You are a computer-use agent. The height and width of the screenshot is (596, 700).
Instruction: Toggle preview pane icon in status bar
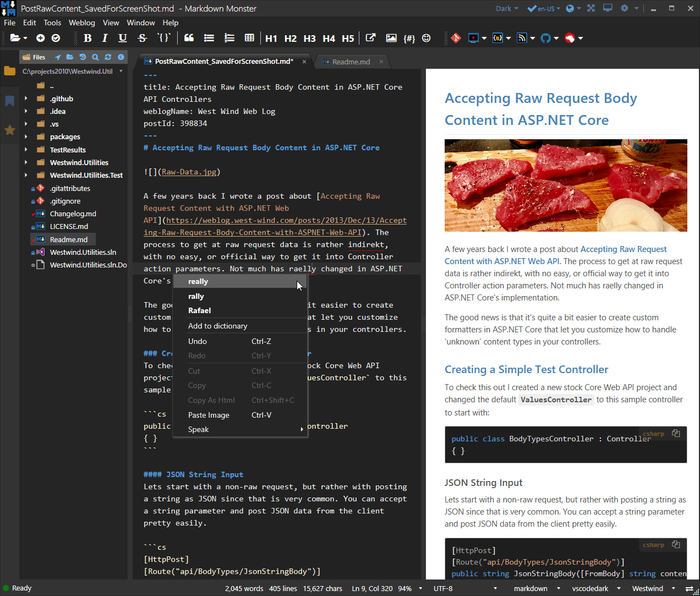[x=690, y=588]
